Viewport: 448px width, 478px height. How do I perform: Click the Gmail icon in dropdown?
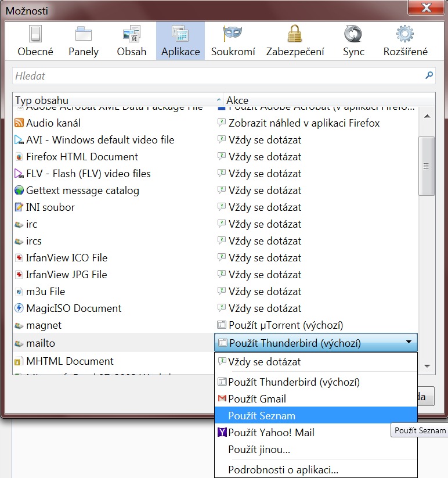tap(222, 398)
